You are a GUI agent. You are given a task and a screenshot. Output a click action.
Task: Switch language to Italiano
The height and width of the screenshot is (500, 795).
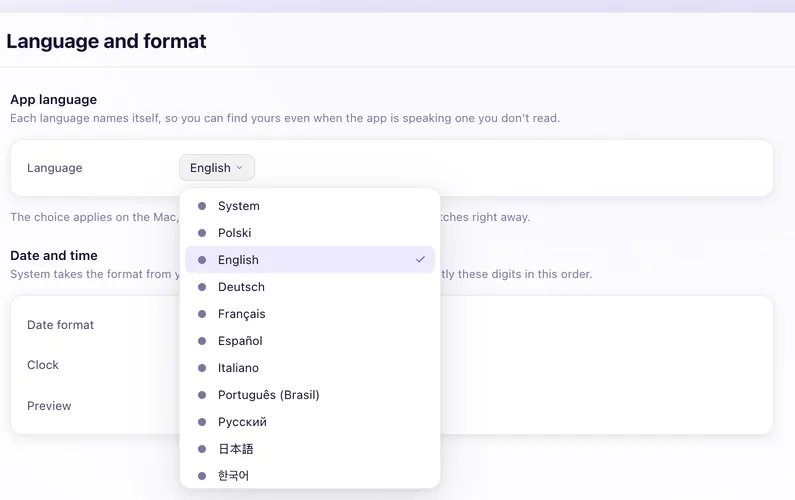pyautogui.click(x=310, y=368)
